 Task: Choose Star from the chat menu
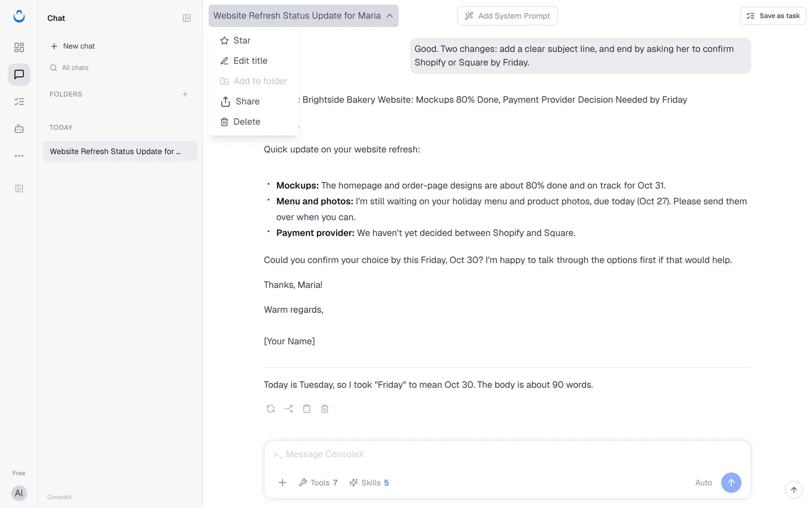(254, 41)
